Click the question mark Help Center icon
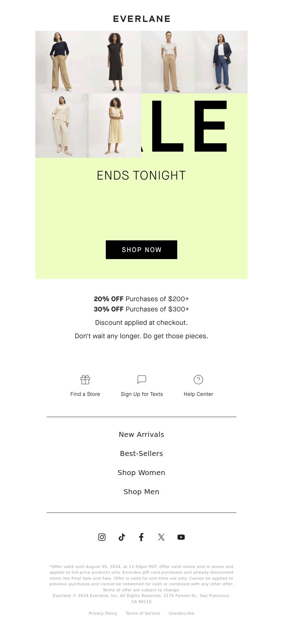The height and width of the screenshot is (644, 283). tap(198, 380)
